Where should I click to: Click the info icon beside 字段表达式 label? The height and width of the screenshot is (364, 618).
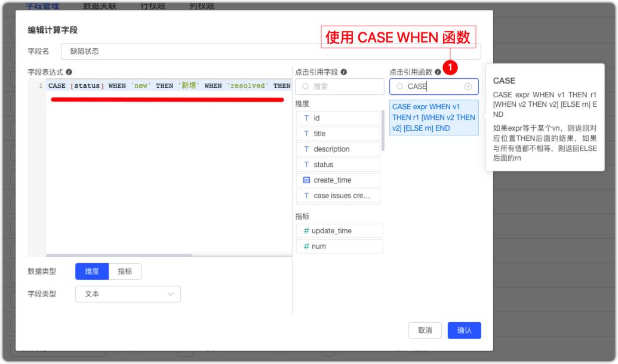[69, 71]
